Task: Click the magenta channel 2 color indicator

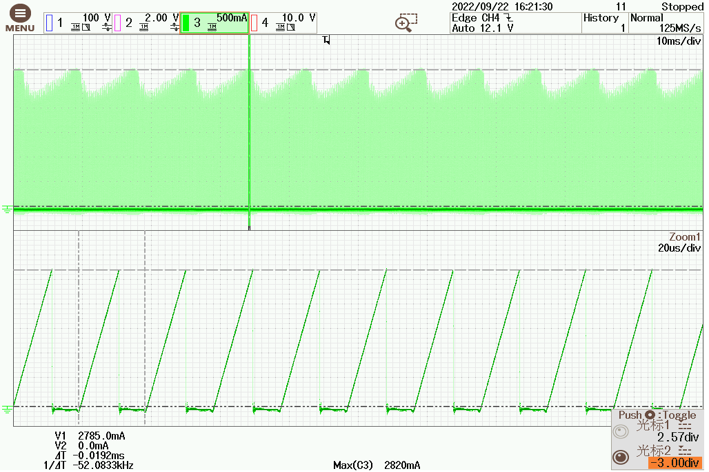Action: click(x=118, y=23)
